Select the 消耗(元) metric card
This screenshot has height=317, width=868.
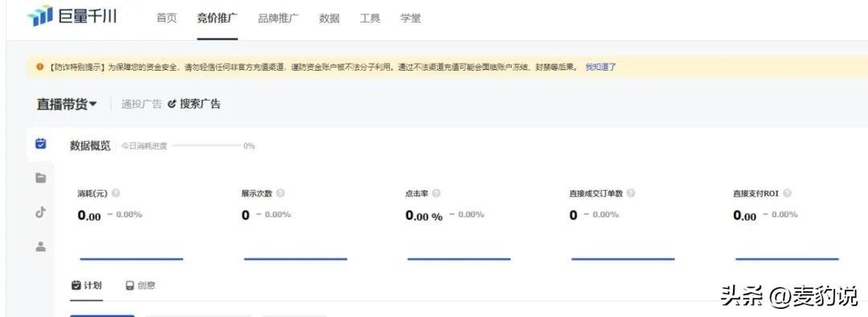point(131,224)
